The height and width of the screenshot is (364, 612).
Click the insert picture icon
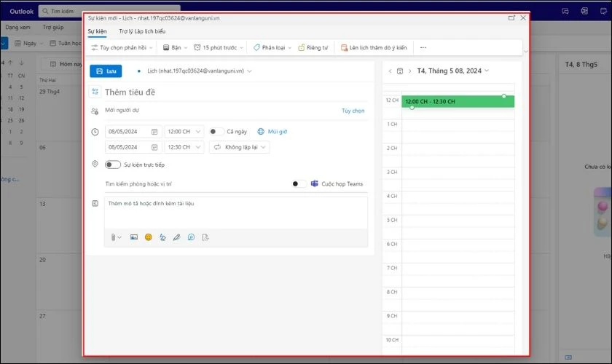pos(134,237)
